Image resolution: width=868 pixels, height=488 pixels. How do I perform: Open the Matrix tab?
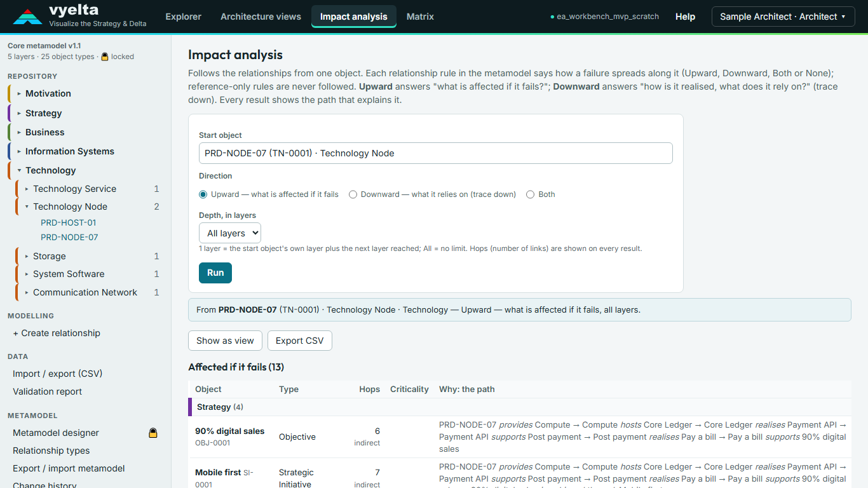click(x=420, y=17)
